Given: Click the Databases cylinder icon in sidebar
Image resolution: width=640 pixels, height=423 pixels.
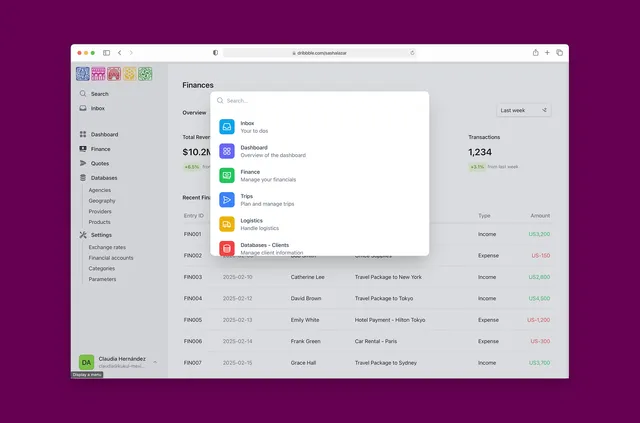Looking at the screenshot, I should (83, 178).
